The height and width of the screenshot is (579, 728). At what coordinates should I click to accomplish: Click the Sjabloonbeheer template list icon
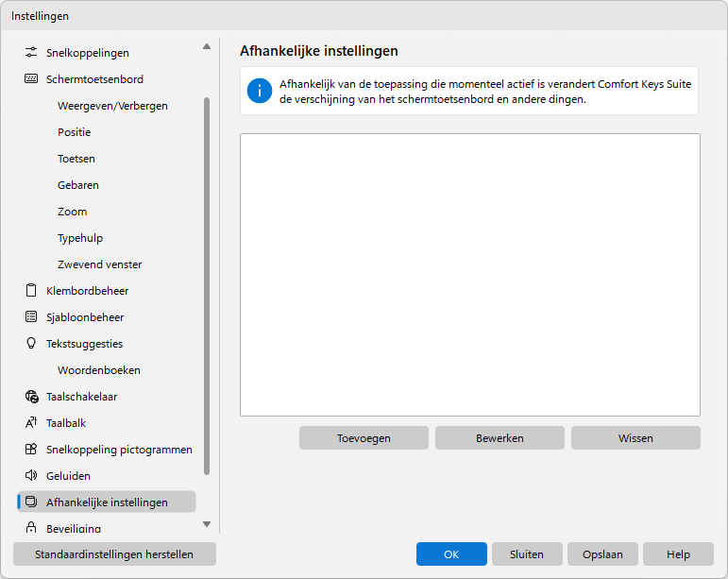pos(31,317)
